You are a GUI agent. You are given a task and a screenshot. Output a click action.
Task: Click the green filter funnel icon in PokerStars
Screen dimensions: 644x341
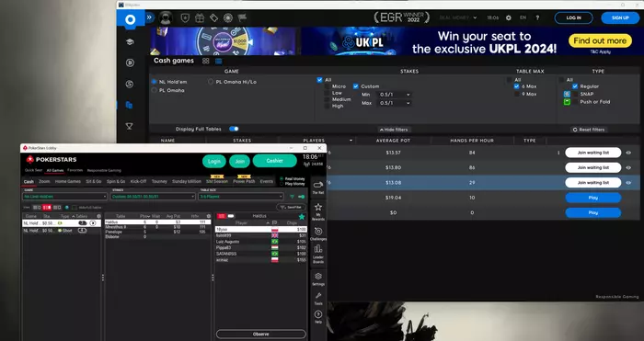coord(292,197)
